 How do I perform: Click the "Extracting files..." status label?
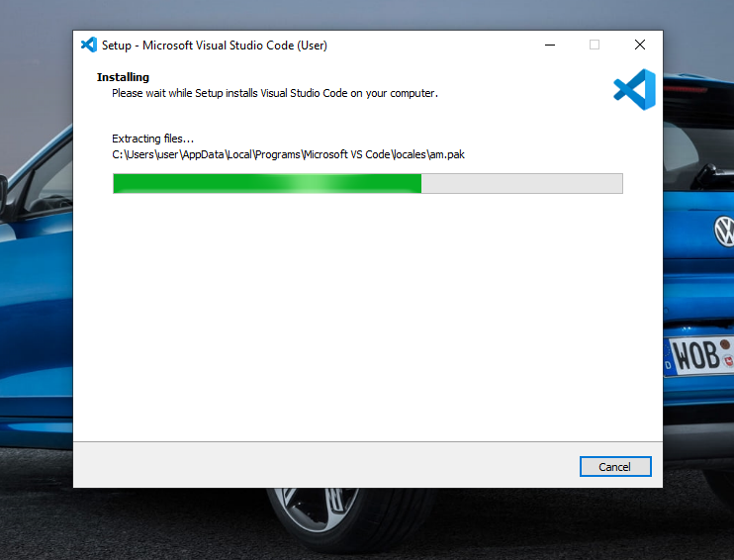[153, 139]
